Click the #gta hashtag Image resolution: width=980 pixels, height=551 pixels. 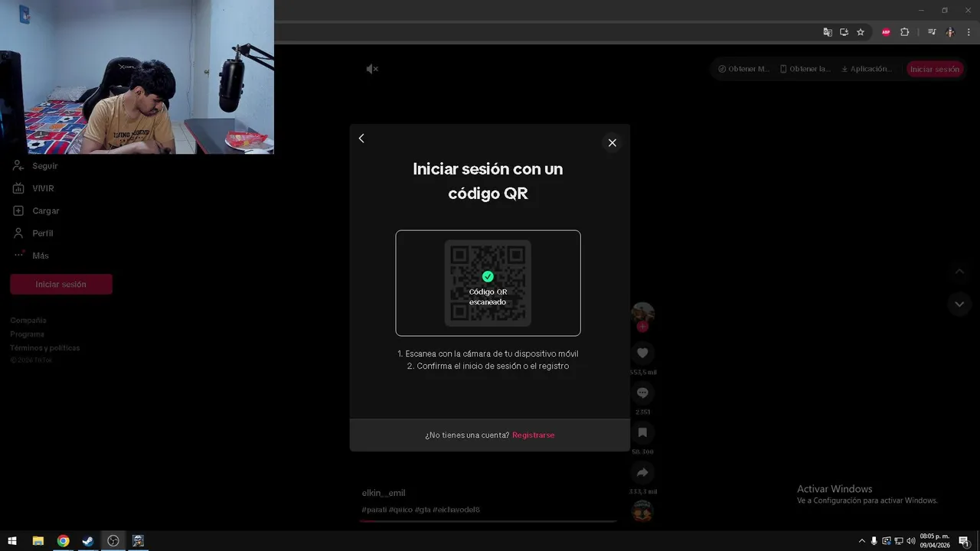point(423,510)
